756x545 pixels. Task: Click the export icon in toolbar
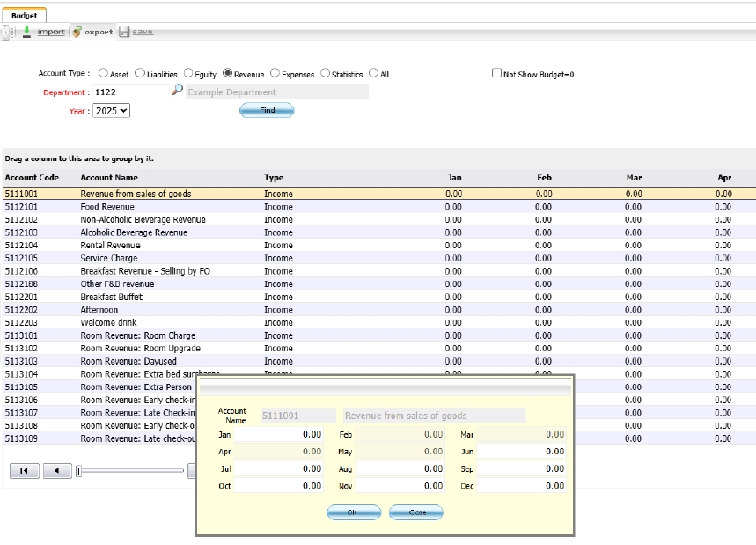coord(77,32)
